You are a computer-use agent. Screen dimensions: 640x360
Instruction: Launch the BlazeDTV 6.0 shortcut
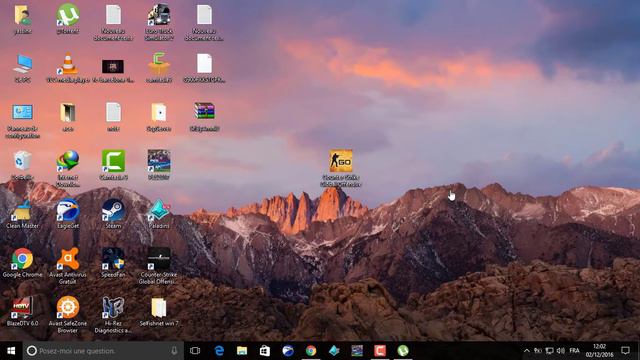pyautogui.click(x=22, y=307)
